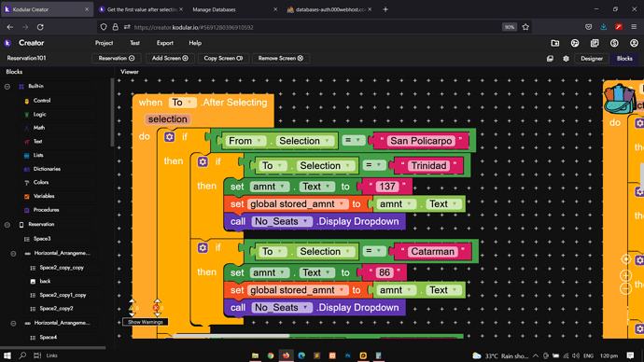Open the Dictionaries blocks drawer
Image resolution: width=644 pixels, height=362 pixels.
tap(47, 169)
